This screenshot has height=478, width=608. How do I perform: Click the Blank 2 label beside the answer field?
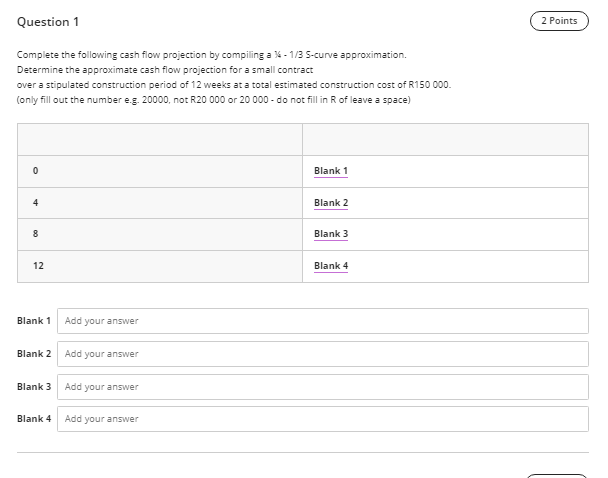(34, 354)
